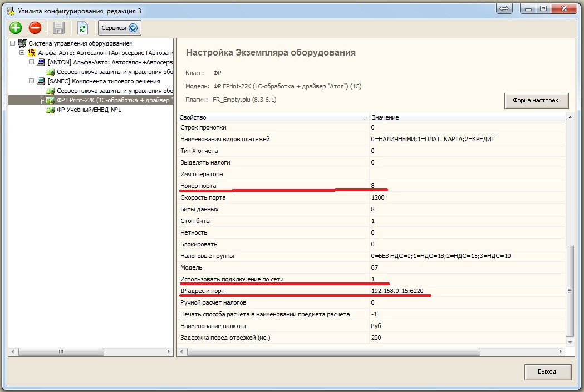This screenshot has height=392, width=584.
Task: Click value 8 of Номер порта
Action: click(373, 186)
